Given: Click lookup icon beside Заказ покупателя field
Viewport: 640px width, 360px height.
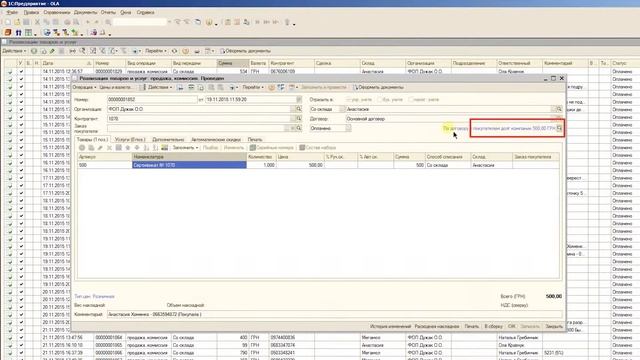Looking at the screenshot, I should 299,128.
